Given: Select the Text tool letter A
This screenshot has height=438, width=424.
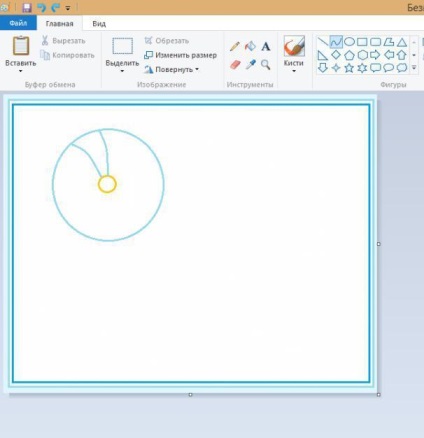Looking at the screenshot, I should [266, 46].
